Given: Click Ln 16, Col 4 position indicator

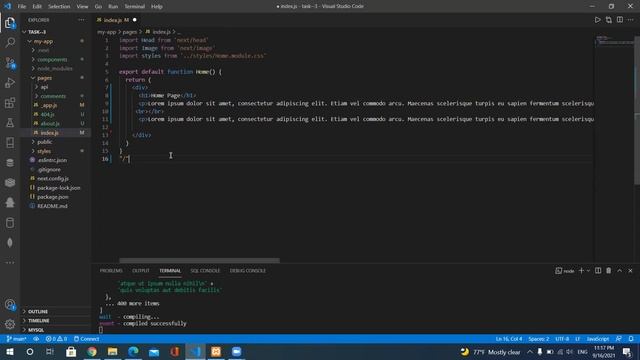Looking at the screenshot, I should pos(509,339).
